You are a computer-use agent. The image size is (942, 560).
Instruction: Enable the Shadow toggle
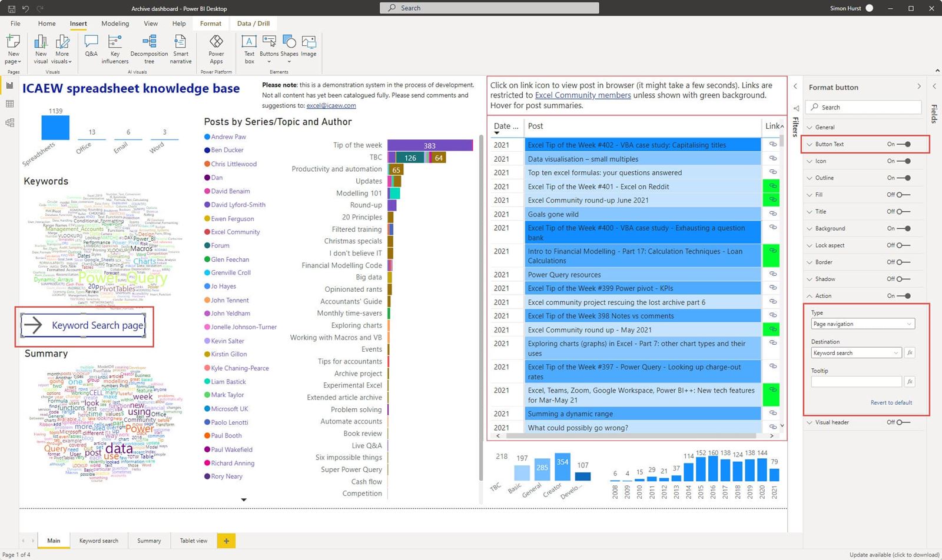click(x=903, y=279)
